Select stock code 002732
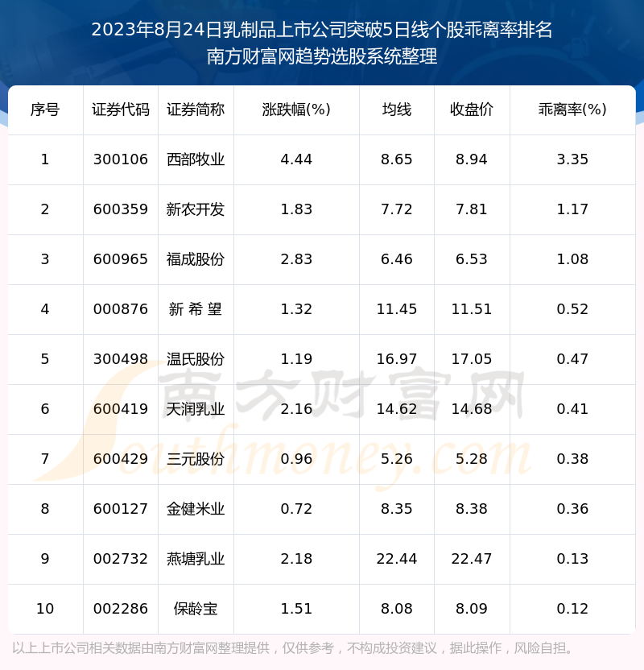The height and width of the screenshot is (670, 644). coord(121,559)
